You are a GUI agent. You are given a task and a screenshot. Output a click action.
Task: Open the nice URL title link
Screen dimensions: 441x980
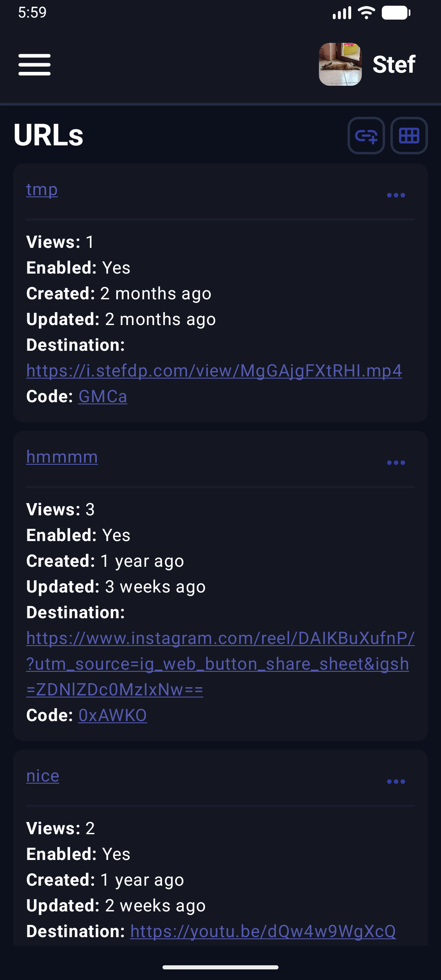[x=43, y=776]
